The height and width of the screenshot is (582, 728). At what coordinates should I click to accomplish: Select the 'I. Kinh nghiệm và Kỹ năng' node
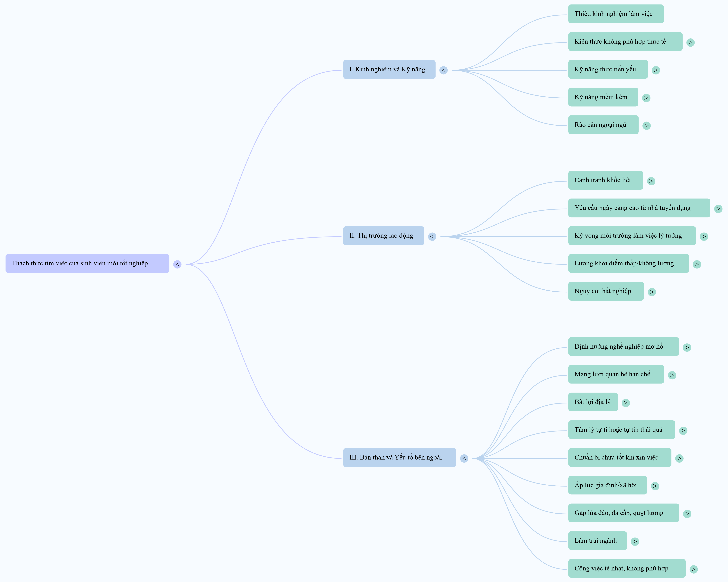click(x=389, y=69)
